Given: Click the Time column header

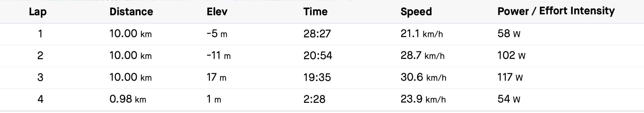Looking at the screenshot, I should click(315, 12).
